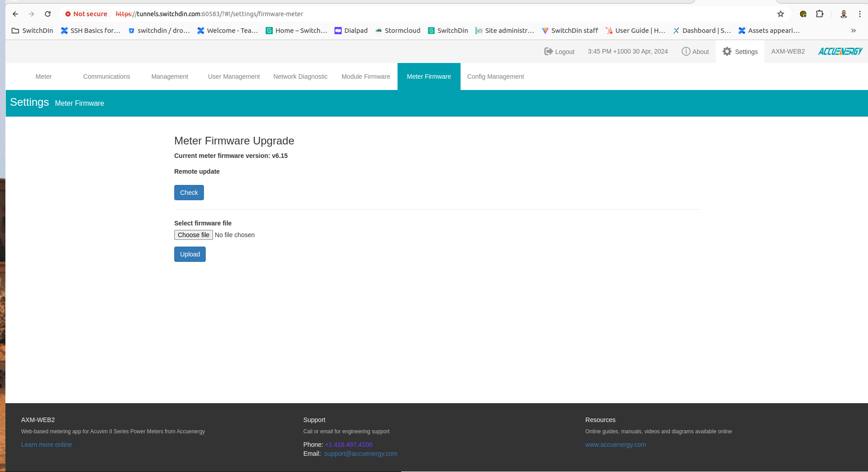Screen dimensions: 868x472
Task: Switch to the Management tab
Action: point(170,76)
